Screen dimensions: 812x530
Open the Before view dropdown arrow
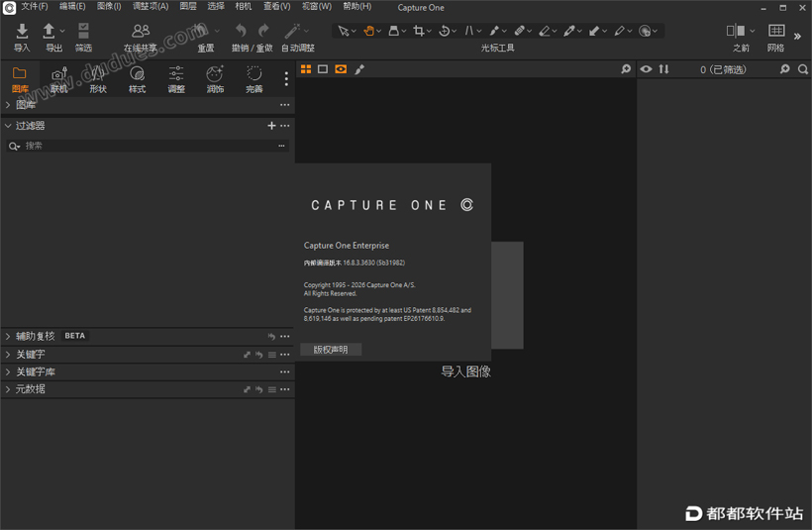752,31
